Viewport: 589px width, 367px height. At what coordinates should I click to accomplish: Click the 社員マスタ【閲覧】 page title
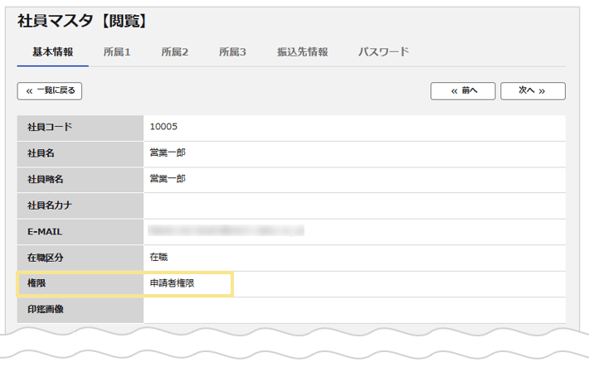pyautogui.click(x=82, y=21)
